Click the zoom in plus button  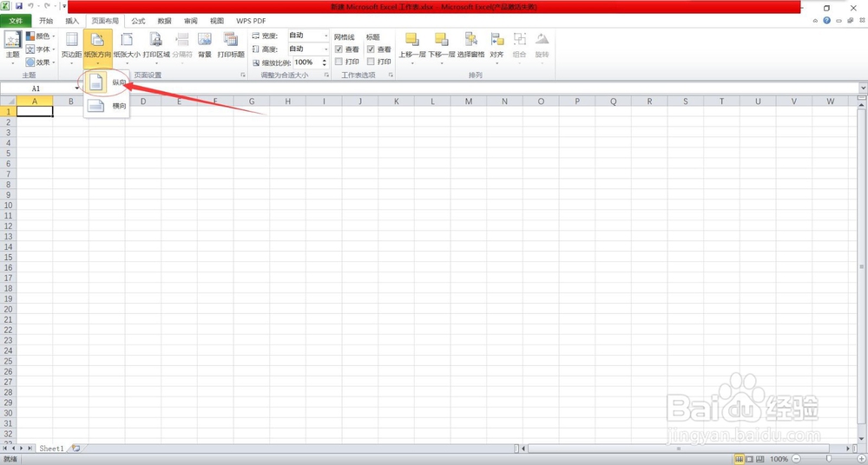coord(861,459)
